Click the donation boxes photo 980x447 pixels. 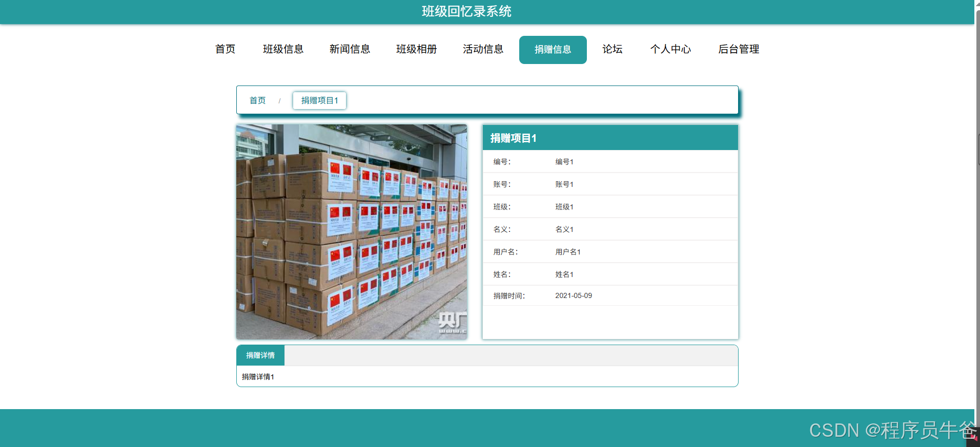click(352, 232)
